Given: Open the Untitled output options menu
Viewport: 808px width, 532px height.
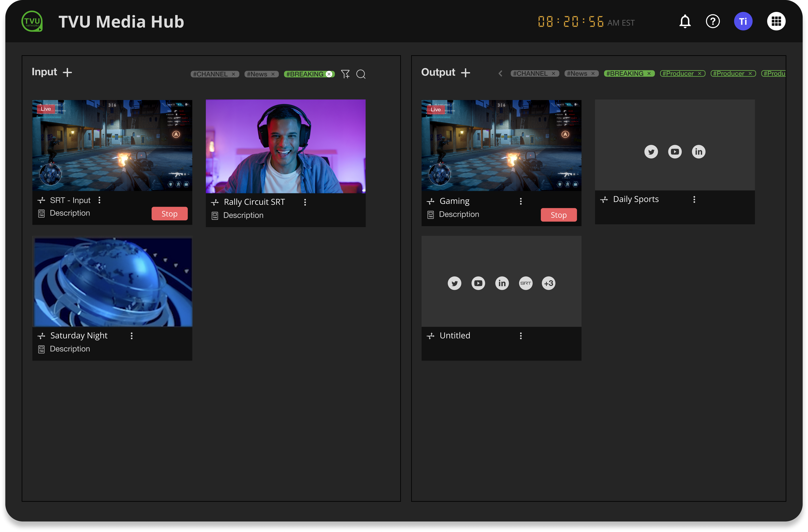Looking at the screenshot, I should pyautogui.click(x=521, y=336).
